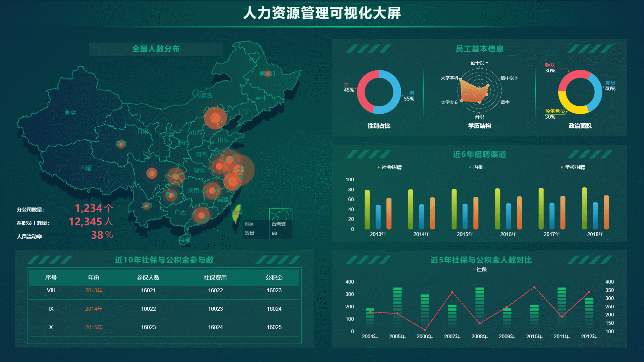The image size is (644, 362).
Task: Click the 近6年招聘渠道 panel title
Action: coord(479,154)
